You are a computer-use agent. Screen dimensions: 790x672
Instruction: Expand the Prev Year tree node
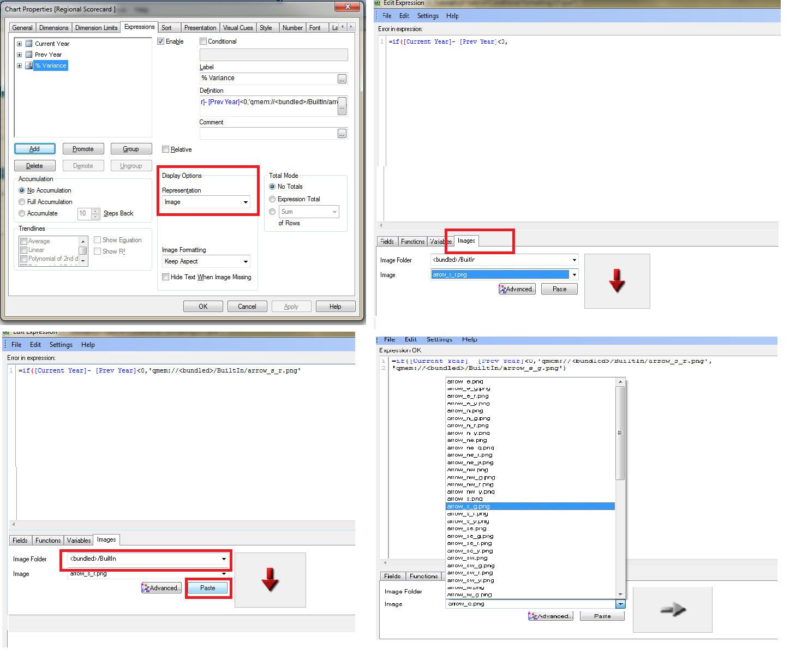coord(19,55)
